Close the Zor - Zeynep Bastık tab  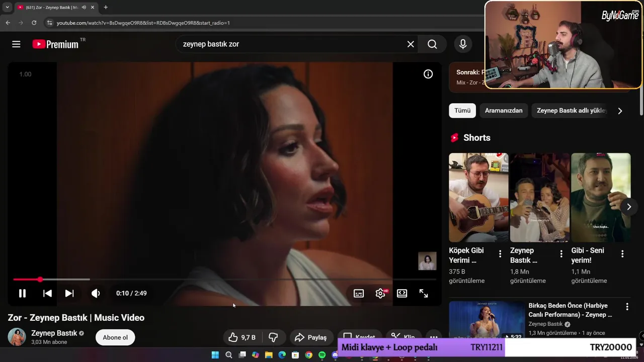tap(92, 8)
